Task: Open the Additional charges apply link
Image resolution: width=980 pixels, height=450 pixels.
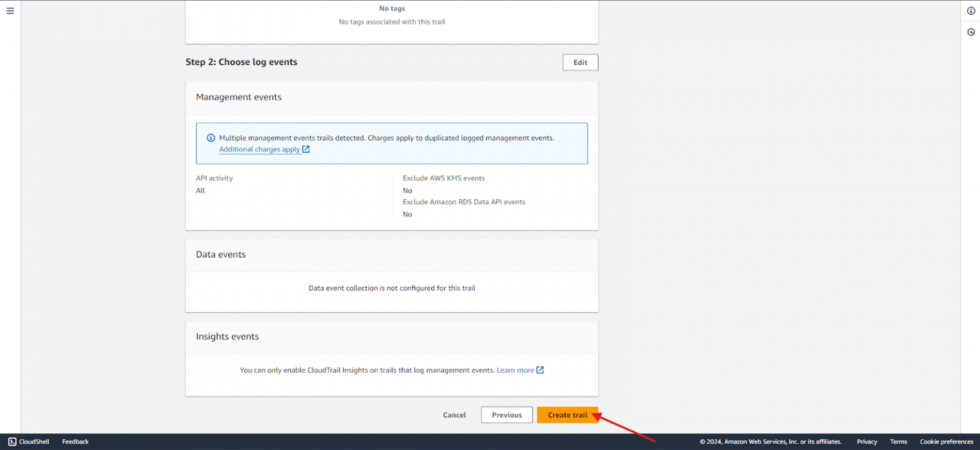Action: point(259,149)
